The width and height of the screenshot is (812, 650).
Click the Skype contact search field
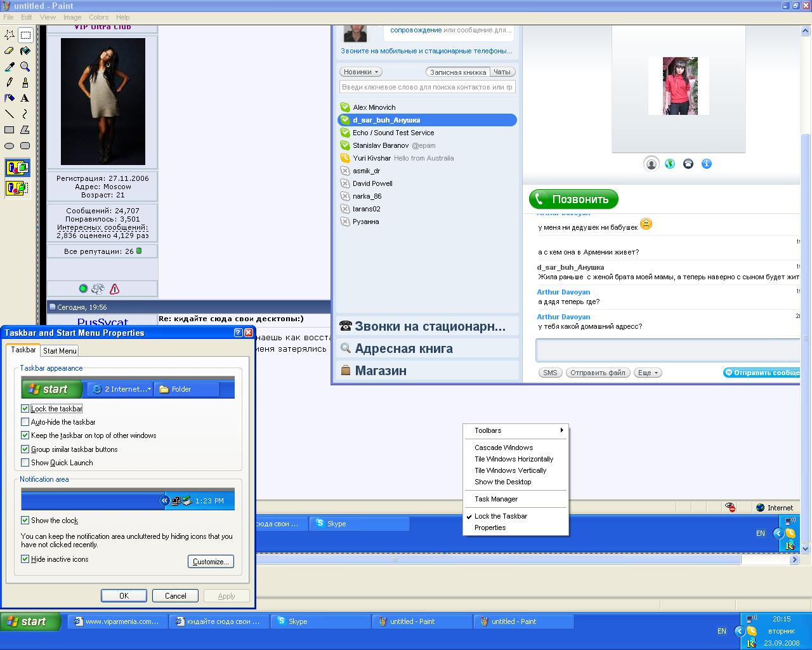tap(427, 87)
